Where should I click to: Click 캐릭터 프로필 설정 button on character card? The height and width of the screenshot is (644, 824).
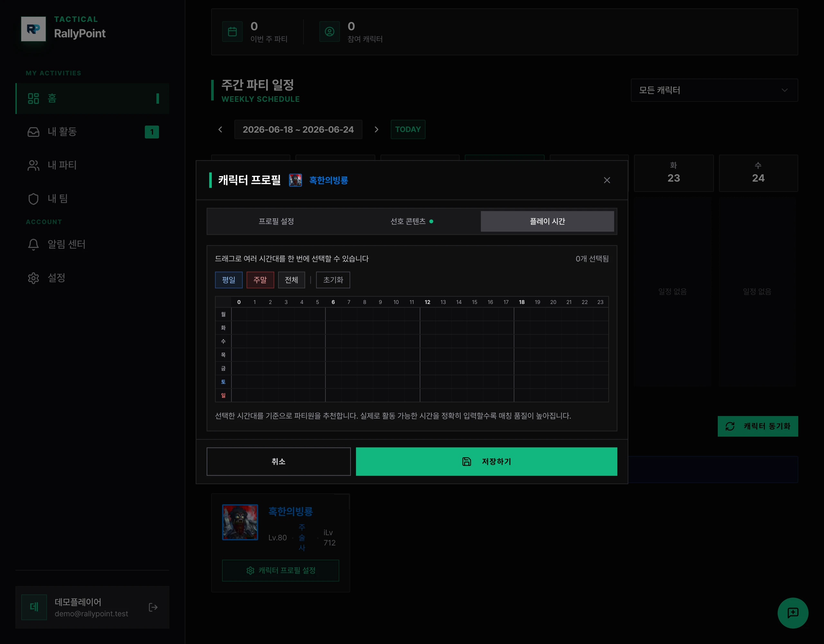coord(280,570)
